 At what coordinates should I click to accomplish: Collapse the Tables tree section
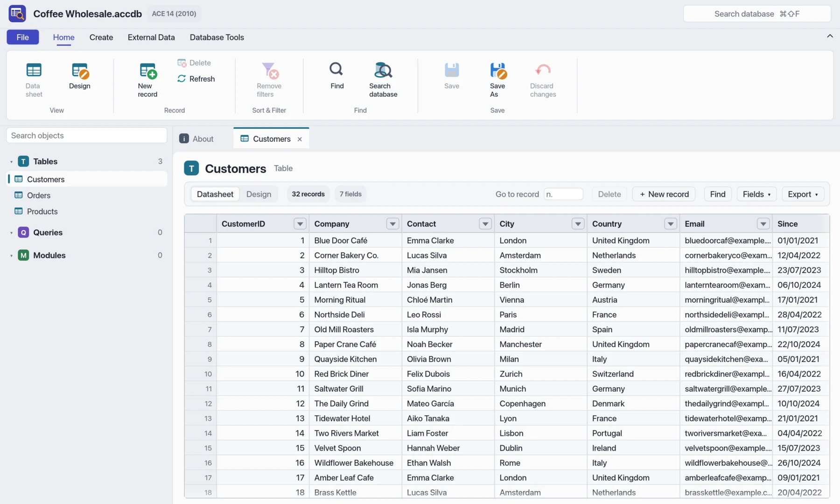click(x=11, y=161)
